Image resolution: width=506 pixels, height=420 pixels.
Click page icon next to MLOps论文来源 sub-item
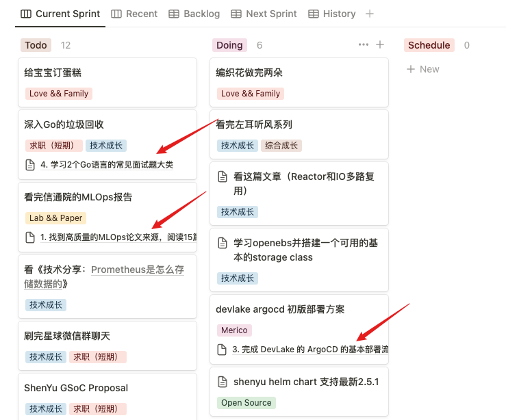(29, 237)
